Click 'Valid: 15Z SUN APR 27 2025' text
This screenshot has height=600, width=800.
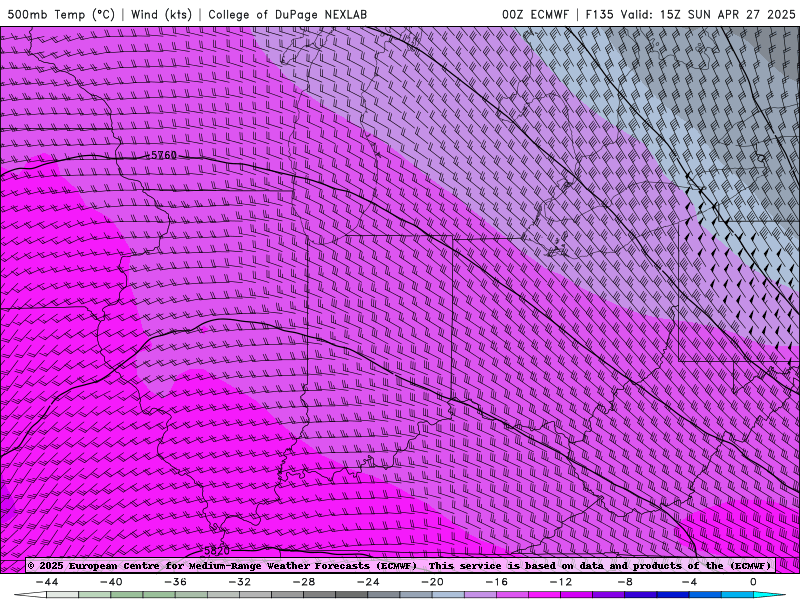[x=708, y=14]
